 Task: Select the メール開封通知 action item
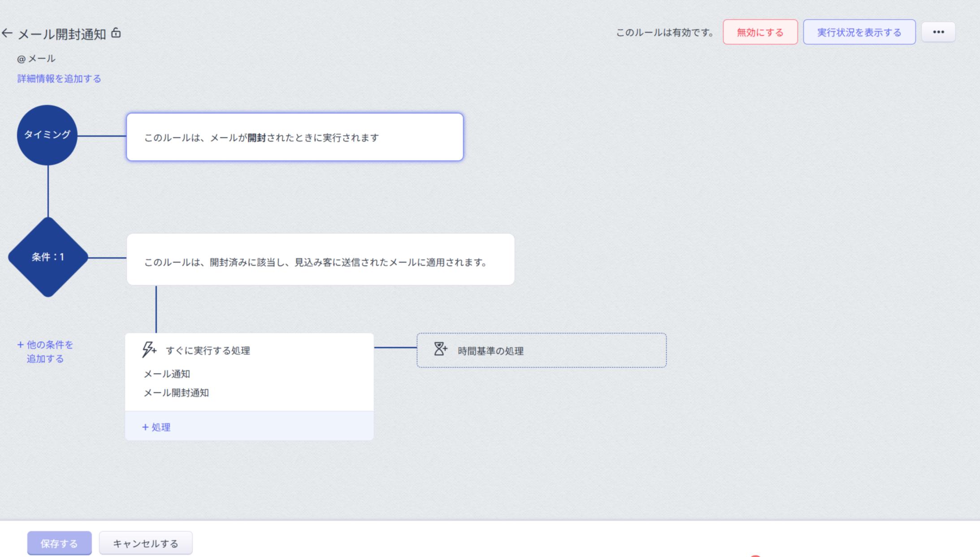point(176,393)
